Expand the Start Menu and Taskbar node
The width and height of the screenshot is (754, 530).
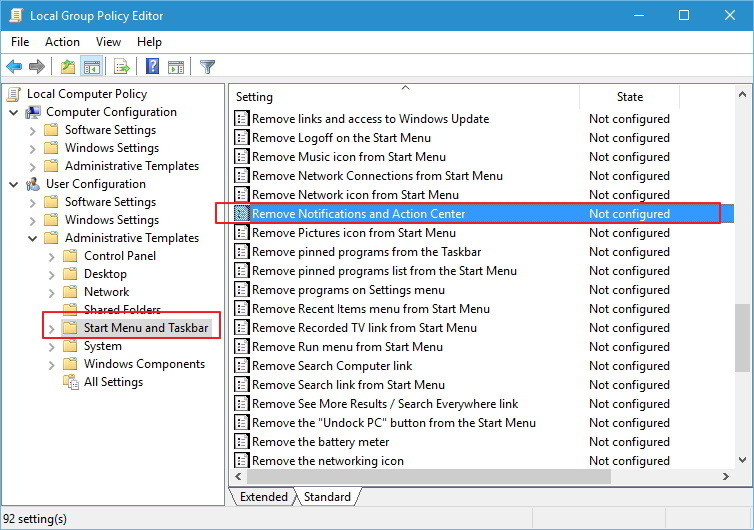pos(51,329)
